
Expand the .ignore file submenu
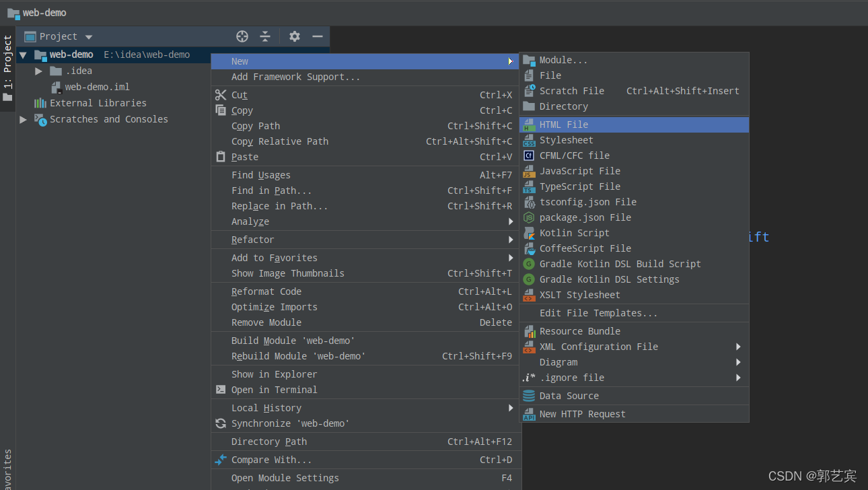click(738, 378)
